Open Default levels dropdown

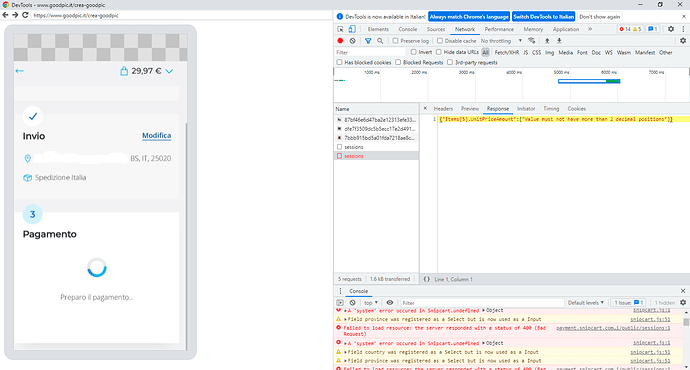pos(586,303)
